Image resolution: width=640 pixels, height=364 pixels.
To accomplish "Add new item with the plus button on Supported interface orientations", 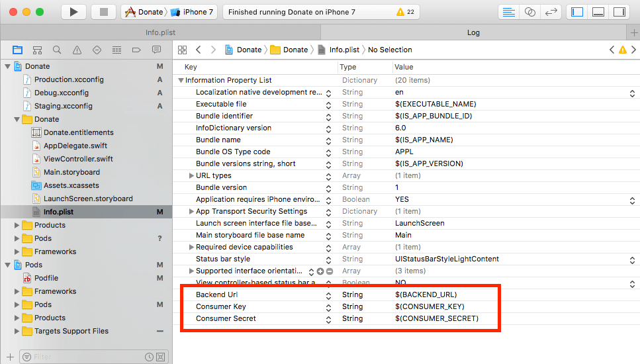I will pyautogui.click(x=320, y=271).
